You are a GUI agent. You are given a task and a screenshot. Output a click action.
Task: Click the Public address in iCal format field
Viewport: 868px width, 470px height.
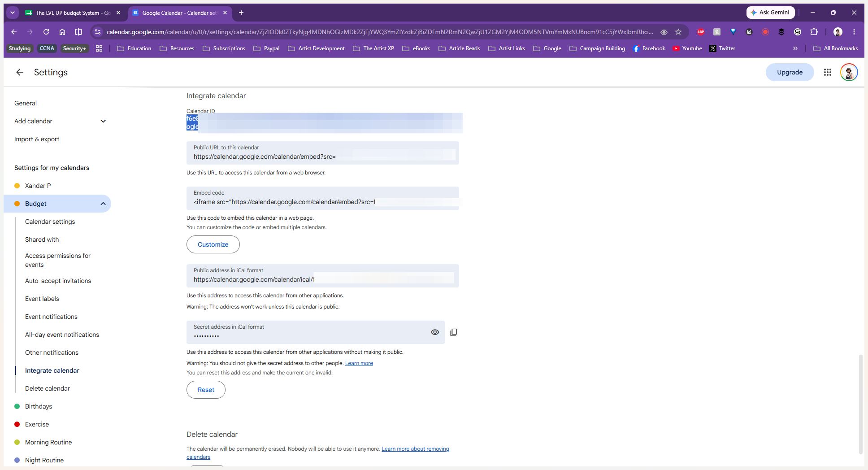tap(323, 276)
